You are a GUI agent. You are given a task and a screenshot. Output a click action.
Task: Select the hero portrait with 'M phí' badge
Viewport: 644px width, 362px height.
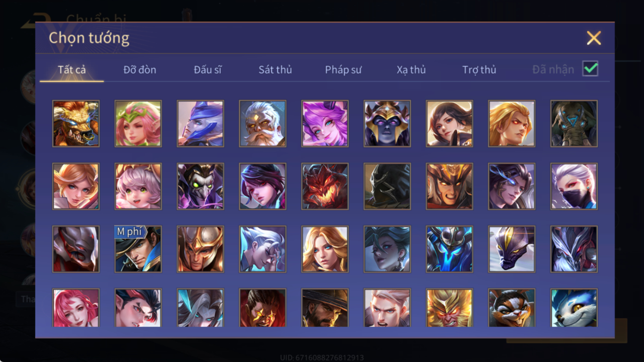pyautogui.click(x=138, y=249)
